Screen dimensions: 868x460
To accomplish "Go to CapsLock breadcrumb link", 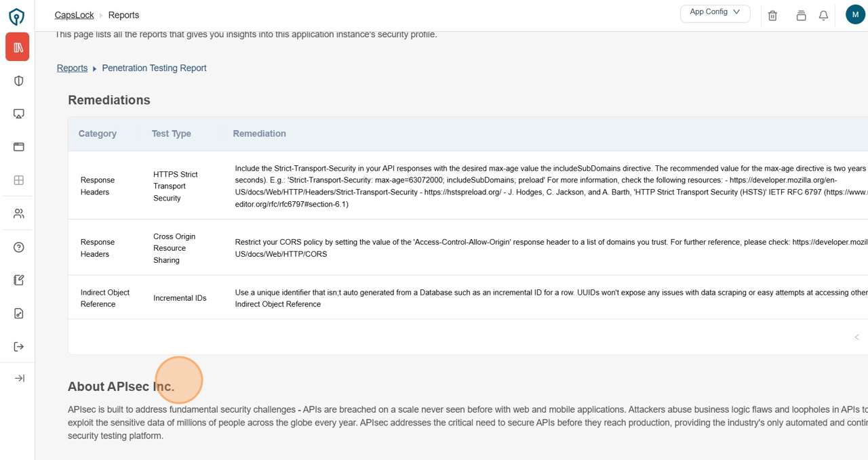I will click(75, 15).
